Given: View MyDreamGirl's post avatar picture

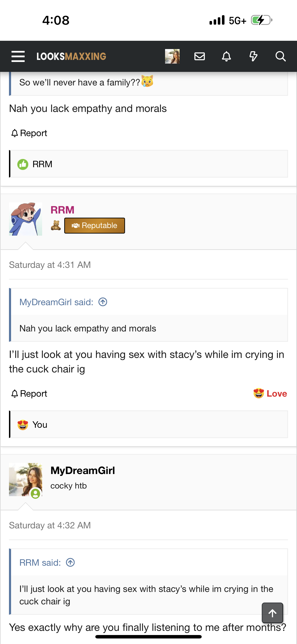Looking at the screenshot, I should [x=26, y=480].
